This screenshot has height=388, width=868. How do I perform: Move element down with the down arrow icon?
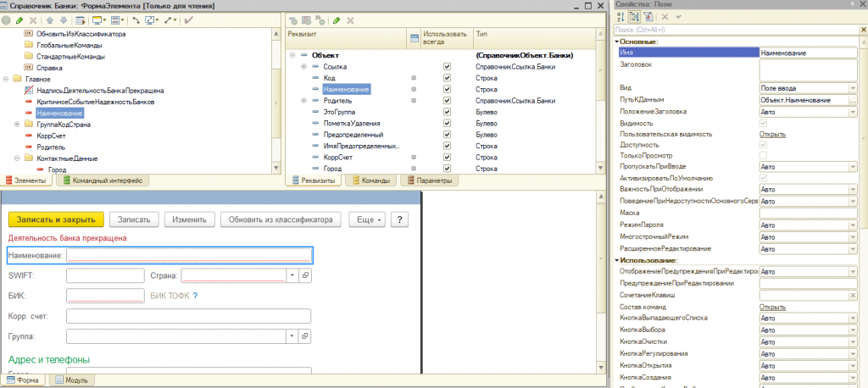(63, 20)
